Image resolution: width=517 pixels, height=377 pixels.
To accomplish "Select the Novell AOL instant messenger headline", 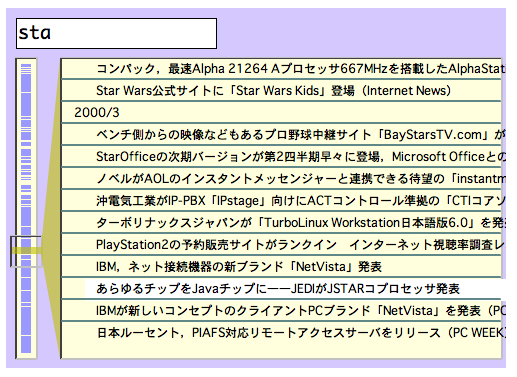I will (x=282, y=178).
